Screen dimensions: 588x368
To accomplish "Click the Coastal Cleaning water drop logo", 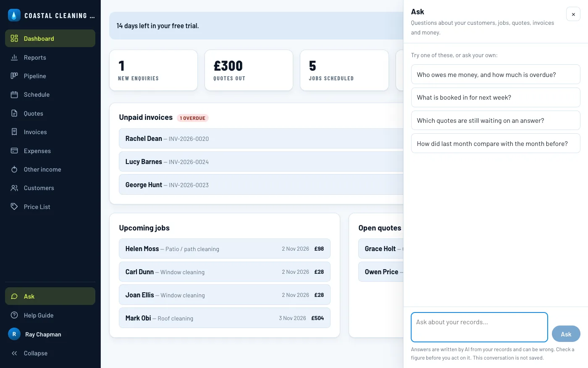I will pyautogui.click(x=14, y=15).
